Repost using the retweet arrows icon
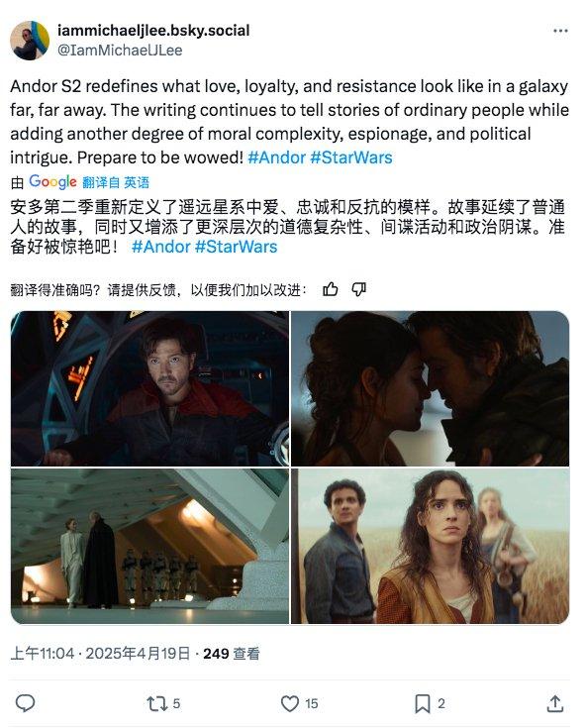The width and height of the screenshot is (586, 728). click(x=157, y=704)
